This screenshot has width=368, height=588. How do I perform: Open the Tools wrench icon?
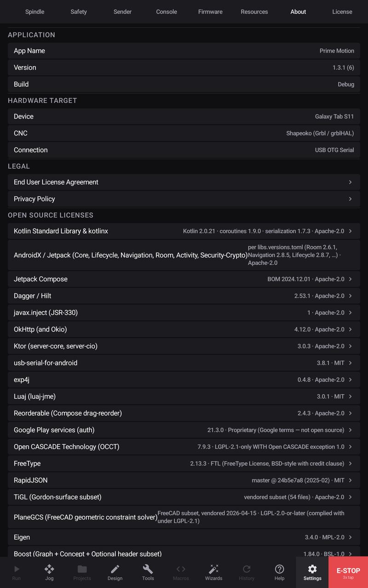click(x=148, y=569)
